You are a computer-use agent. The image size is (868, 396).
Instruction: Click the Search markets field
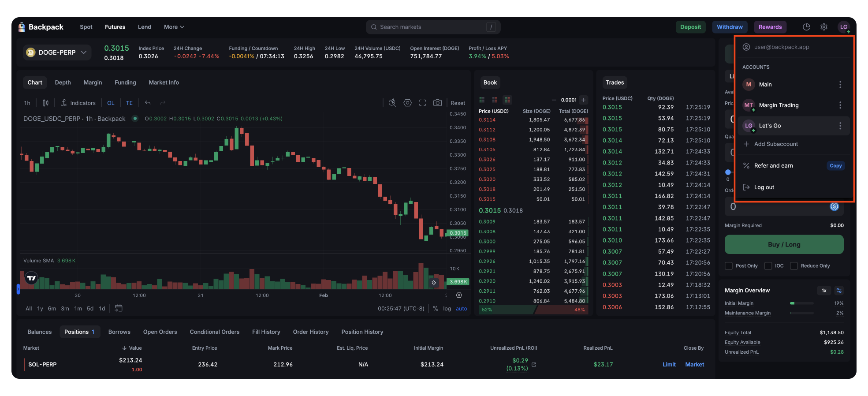click(x=433, y=27)
